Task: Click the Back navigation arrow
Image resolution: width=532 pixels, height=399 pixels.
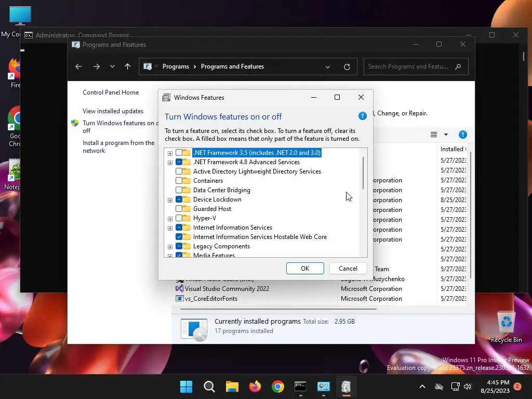Action: 78,66
